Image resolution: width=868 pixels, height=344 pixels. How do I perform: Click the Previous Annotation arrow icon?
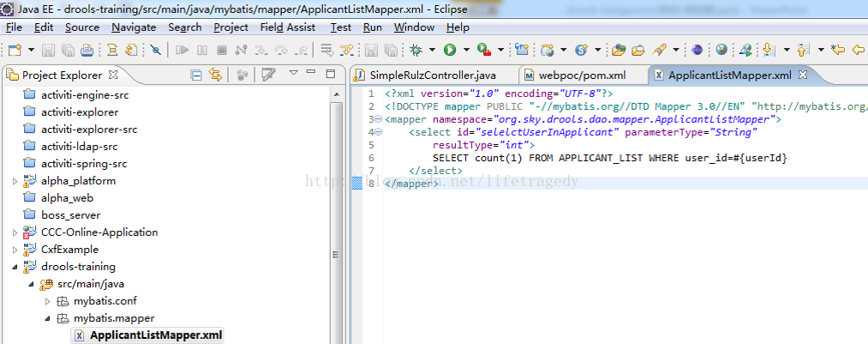(803, 50)
